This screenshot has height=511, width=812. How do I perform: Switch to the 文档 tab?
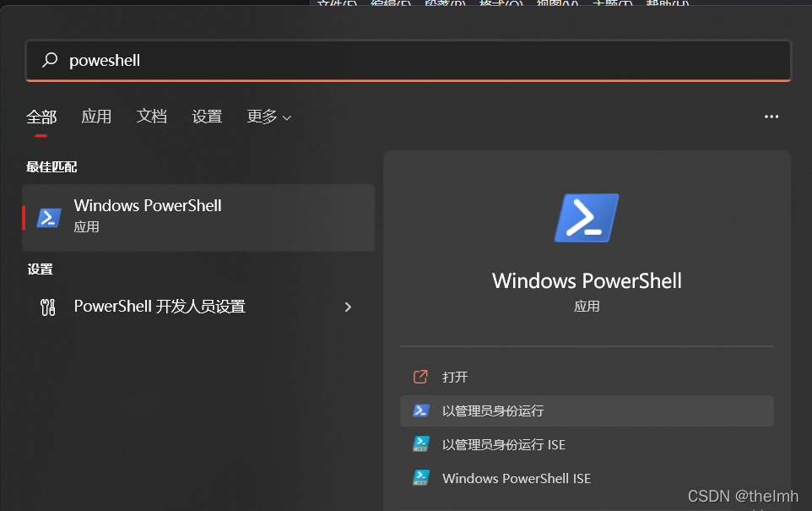tap(152, 117)
